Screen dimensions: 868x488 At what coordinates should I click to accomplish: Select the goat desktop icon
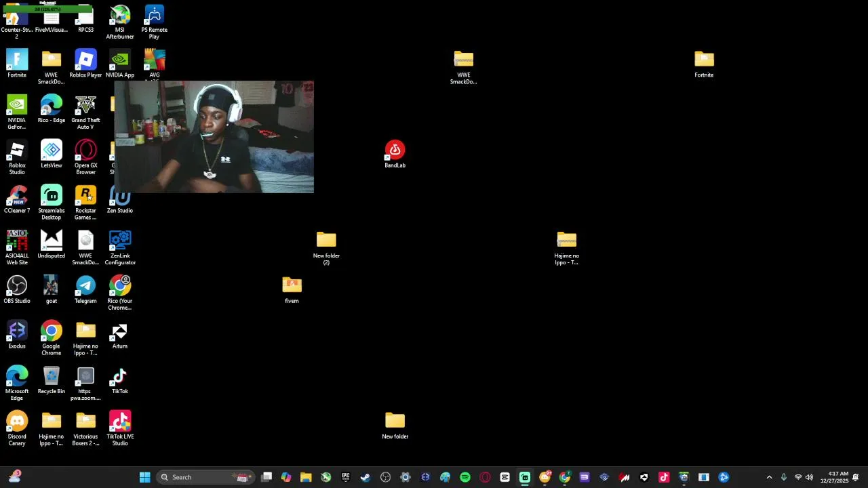point(52,290)
